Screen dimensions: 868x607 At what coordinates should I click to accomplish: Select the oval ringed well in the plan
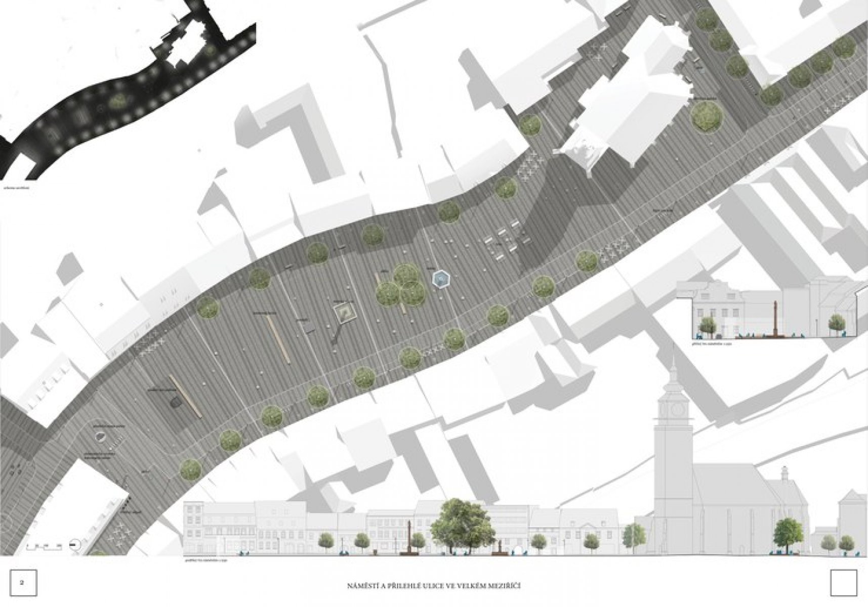(x=101, y=436)
